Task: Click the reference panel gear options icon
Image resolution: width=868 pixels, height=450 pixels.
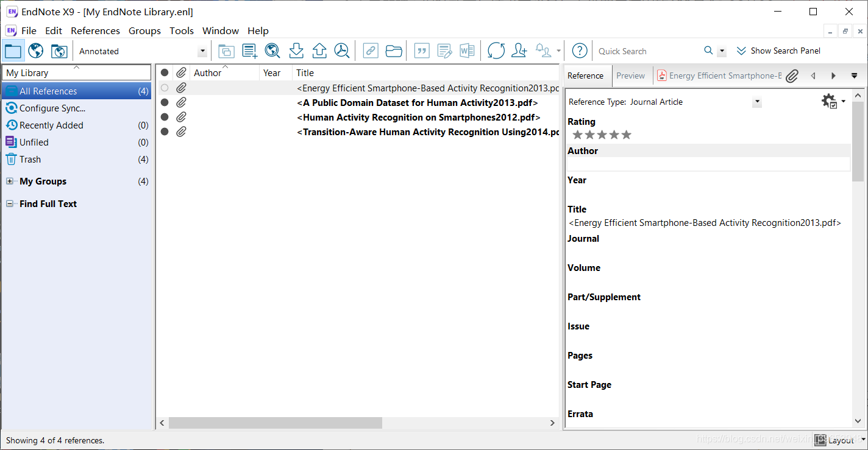Action: pyautogui.click(x=830, y=101)
